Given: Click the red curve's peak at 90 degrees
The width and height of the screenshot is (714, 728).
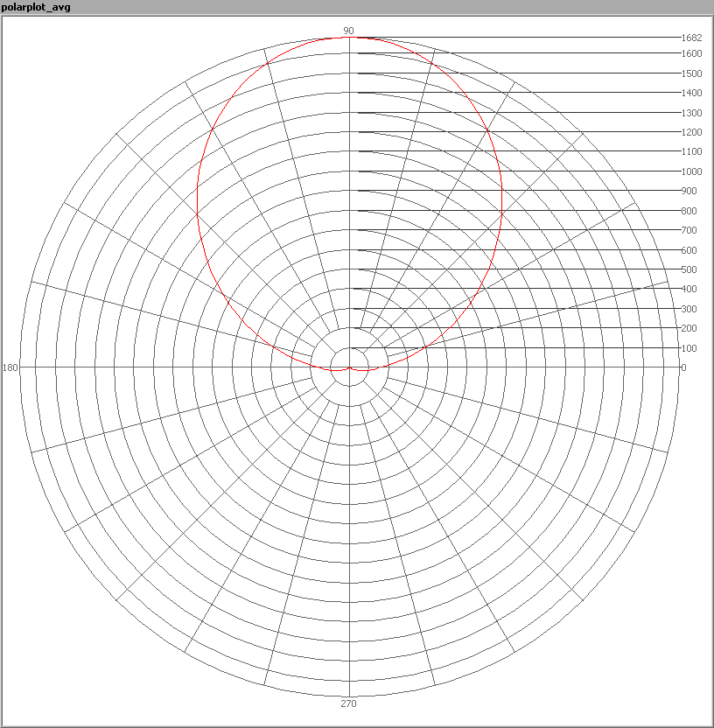Looking at the screenshot, I should pos(350,38).
